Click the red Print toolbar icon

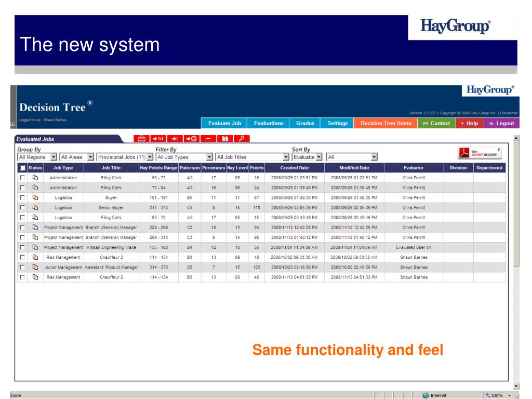(141, 138)
